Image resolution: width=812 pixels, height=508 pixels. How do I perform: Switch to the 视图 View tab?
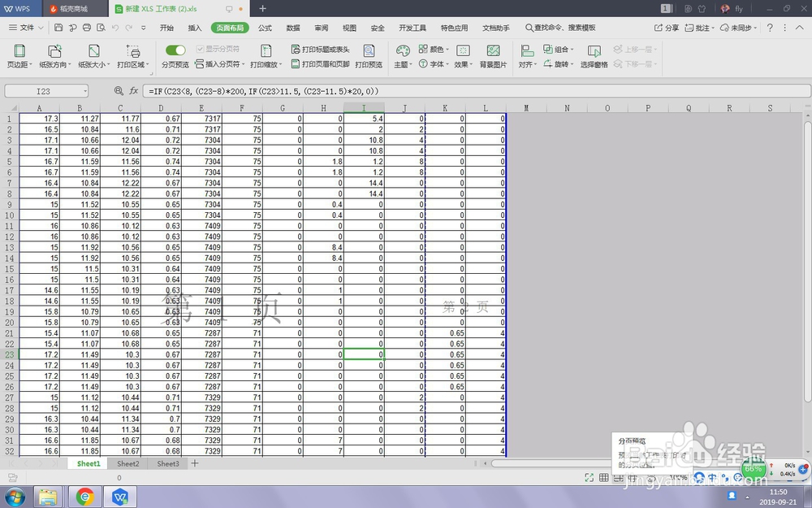pos(349,28)
